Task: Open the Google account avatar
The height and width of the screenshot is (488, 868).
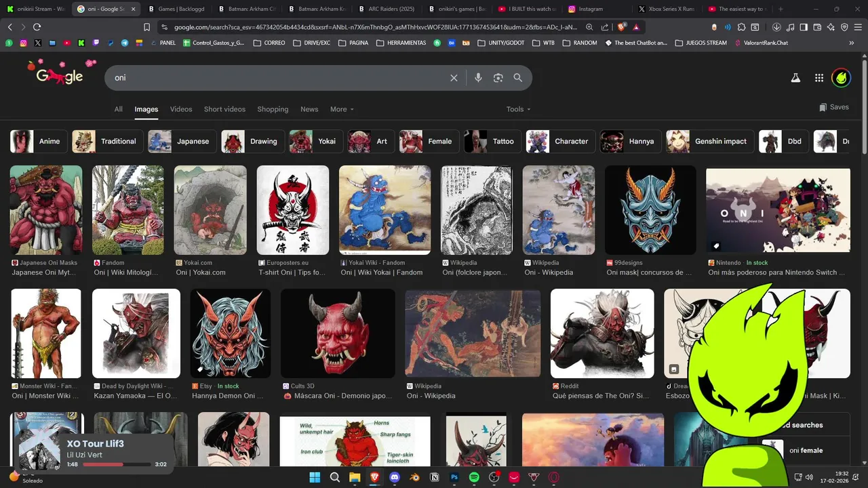Action: [x=842, y=78]
